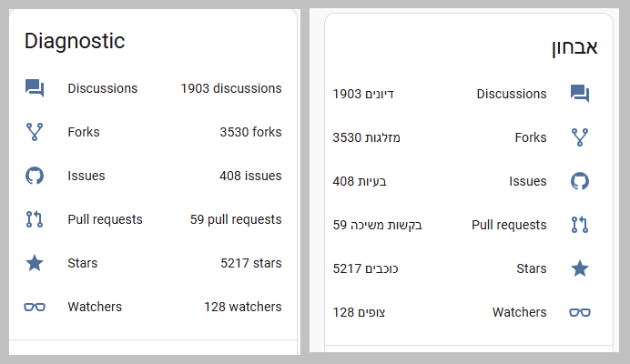Viewport: 630px width, 364px height.
Task: Select the '408 issues' value
Action: (x=250, y=176)
